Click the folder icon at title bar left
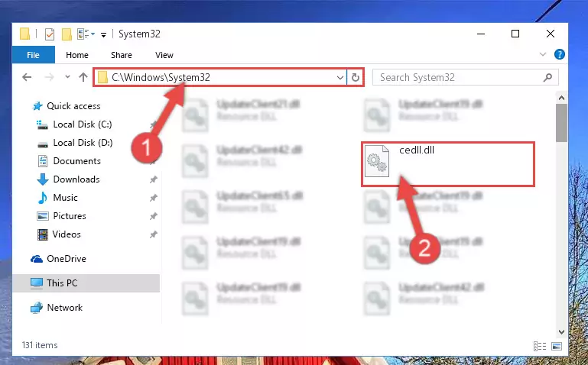Screen dimensions: 588x365 click(24, 34)
